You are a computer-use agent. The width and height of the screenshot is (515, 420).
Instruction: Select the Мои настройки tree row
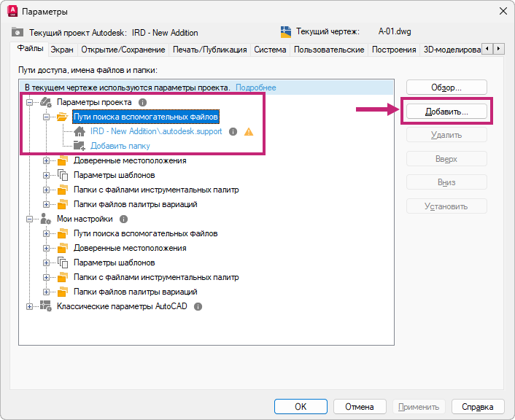pos(85,219)
